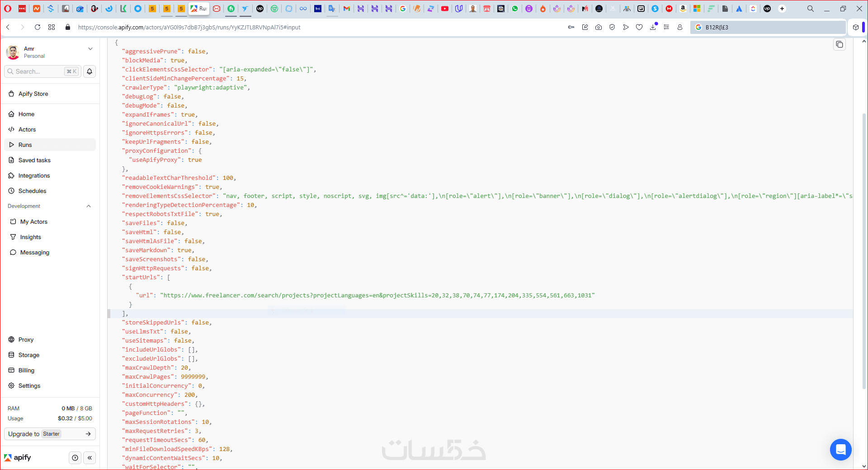Image resolution: width=868 pixels, height=470 pixels.
Task: Open notifications bell in sidebar
Action: point(90,71)
